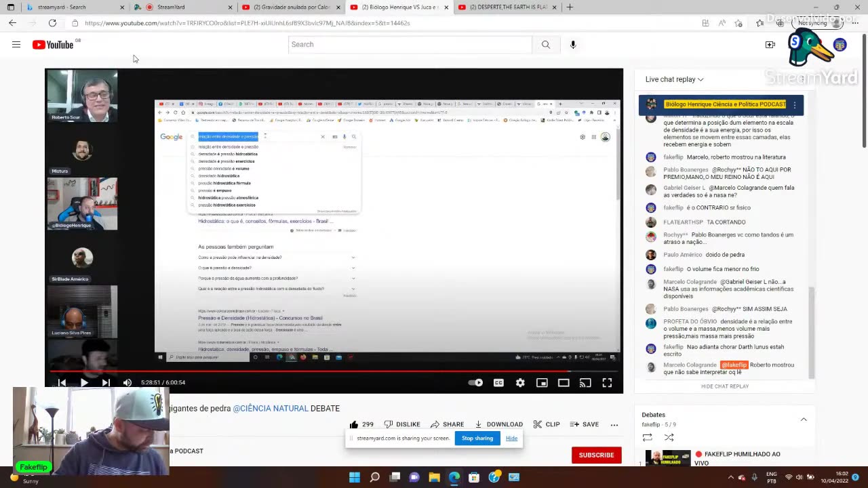Go back with browser back arrow
Image resolution: width=868 pixels, height=488 pixels.
tap(12, 22)
